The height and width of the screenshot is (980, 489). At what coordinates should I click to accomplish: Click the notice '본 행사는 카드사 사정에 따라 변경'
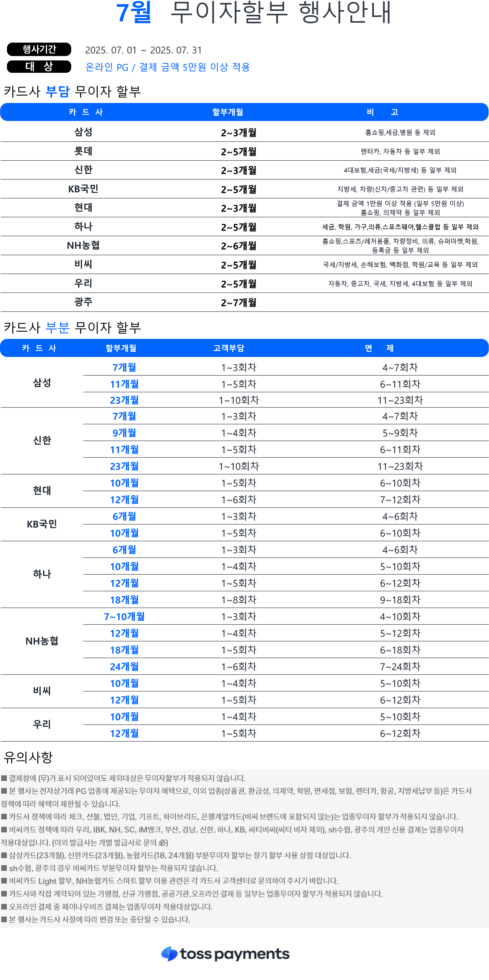point(95,920)
